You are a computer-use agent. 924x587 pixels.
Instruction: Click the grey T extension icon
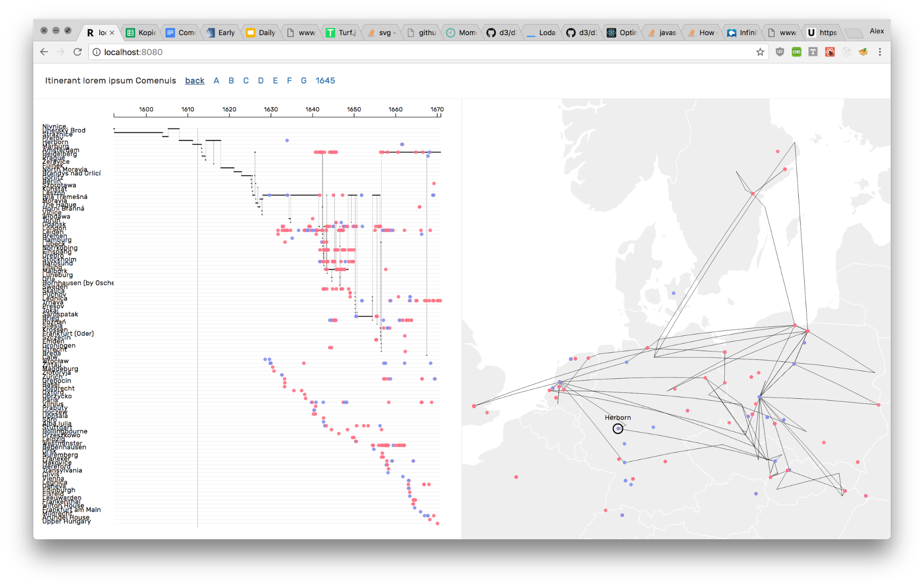coord(813,52)
